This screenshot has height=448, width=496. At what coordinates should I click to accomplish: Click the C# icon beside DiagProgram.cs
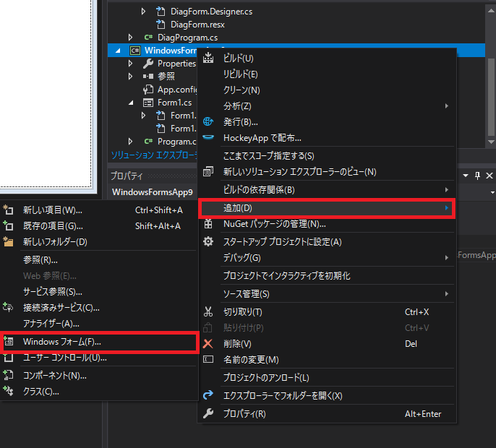[148, 38]
